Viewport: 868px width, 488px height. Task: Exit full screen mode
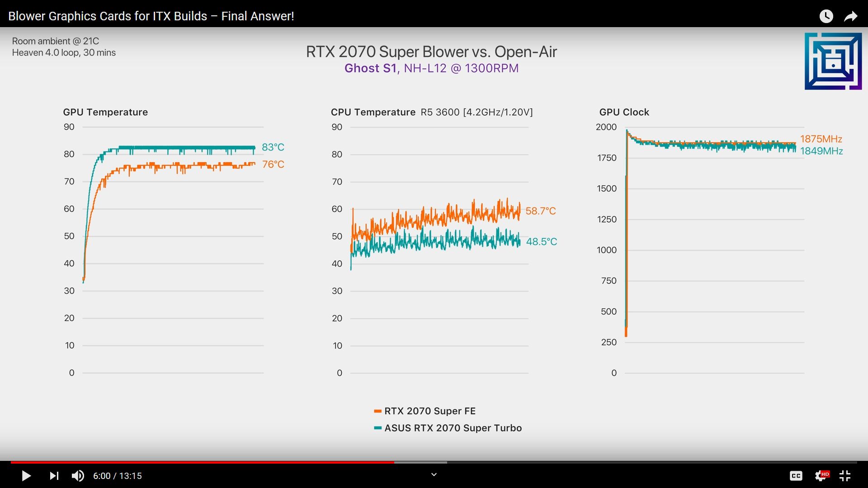point(845,476)
